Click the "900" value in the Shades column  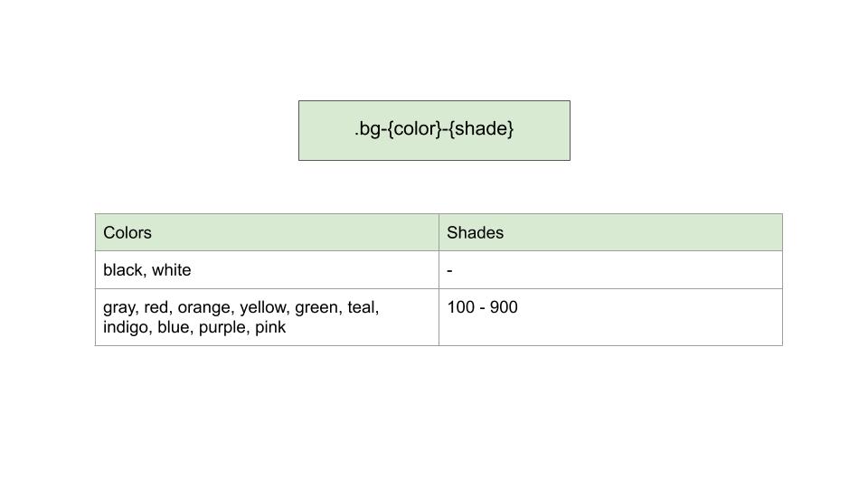pyautogui.click(x=504, y=308)
